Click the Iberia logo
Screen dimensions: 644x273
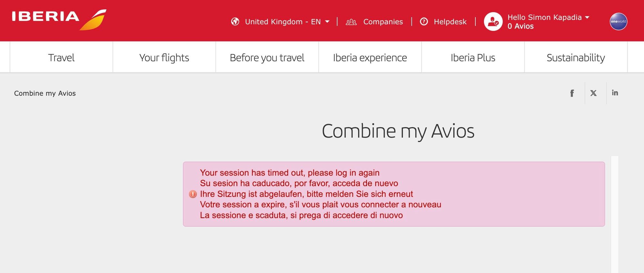coord(59,20)
